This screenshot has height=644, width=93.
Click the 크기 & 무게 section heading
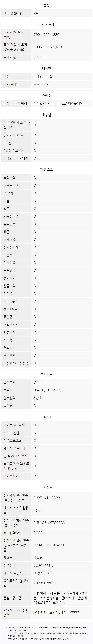pos(46,24)
